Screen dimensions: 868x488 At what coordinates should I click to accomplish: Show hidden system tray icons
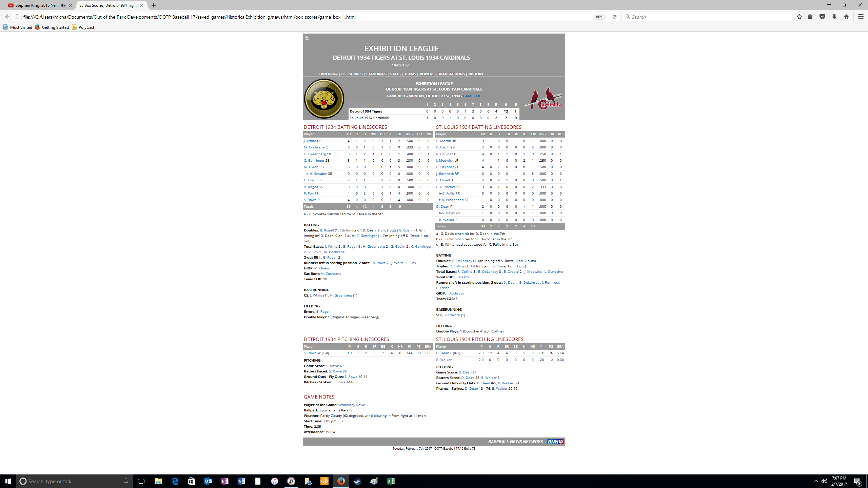[816, 481]
